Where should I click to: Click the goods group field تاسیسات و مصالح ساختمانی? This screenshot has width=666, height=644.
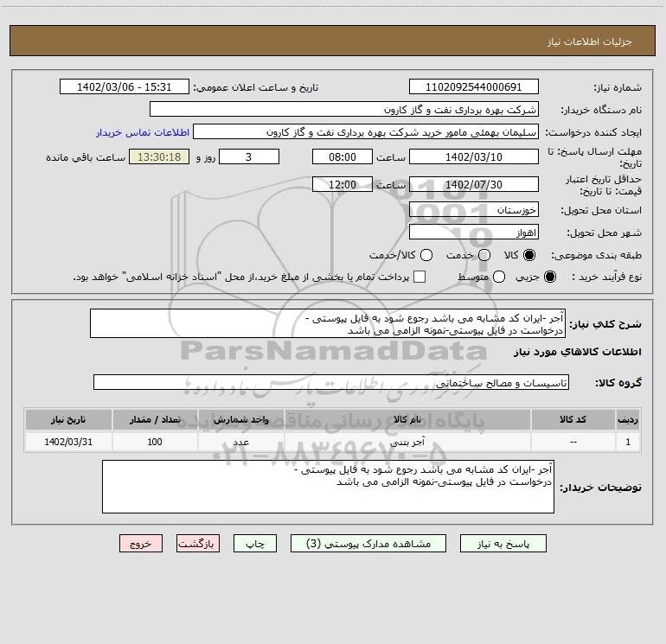click(331, 382)
